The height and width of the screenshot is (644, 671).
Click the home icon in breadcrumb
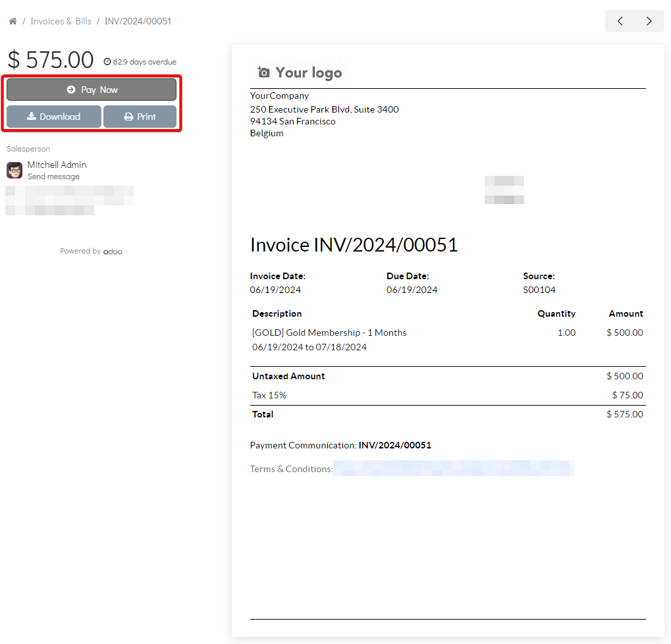click(13, 21)
